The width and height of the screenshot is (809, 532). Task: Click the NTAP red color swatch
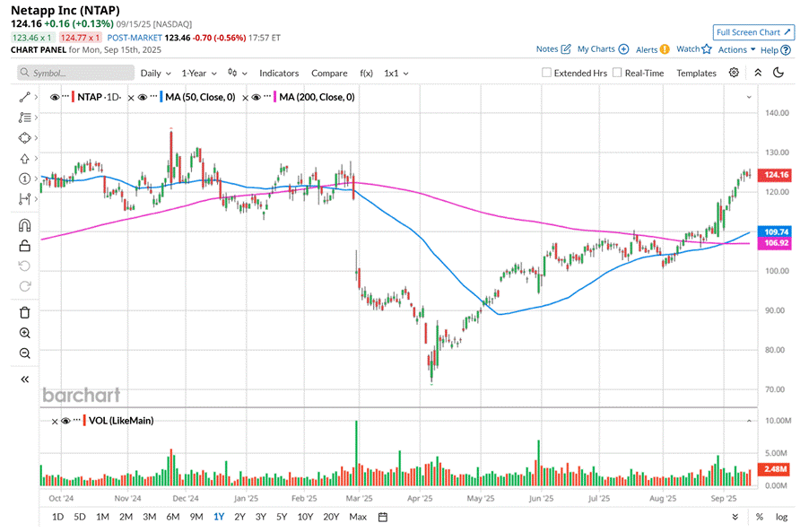click(74, 97)
